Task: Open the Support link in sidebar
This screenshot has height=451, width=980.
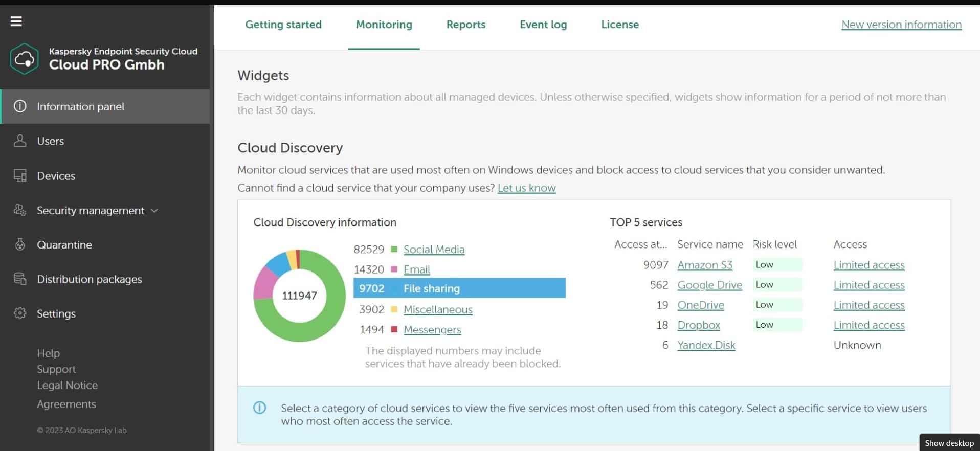Action: (x=56, y=369)
